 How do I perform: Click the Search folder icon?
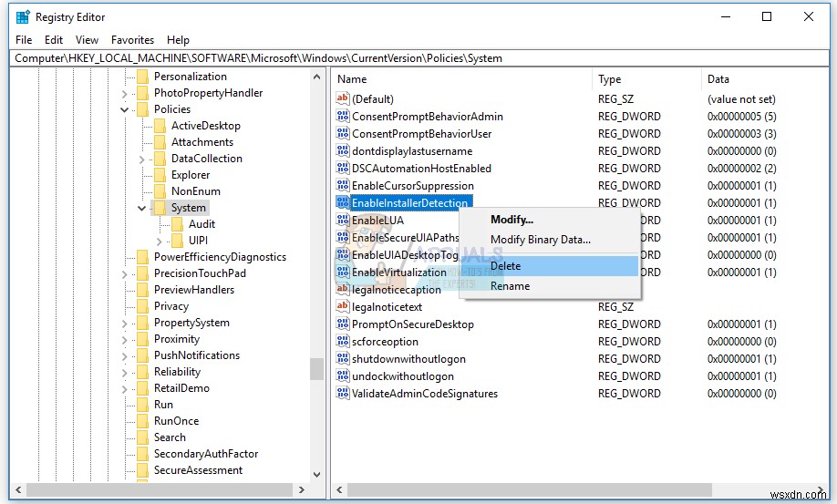[142, 437]
